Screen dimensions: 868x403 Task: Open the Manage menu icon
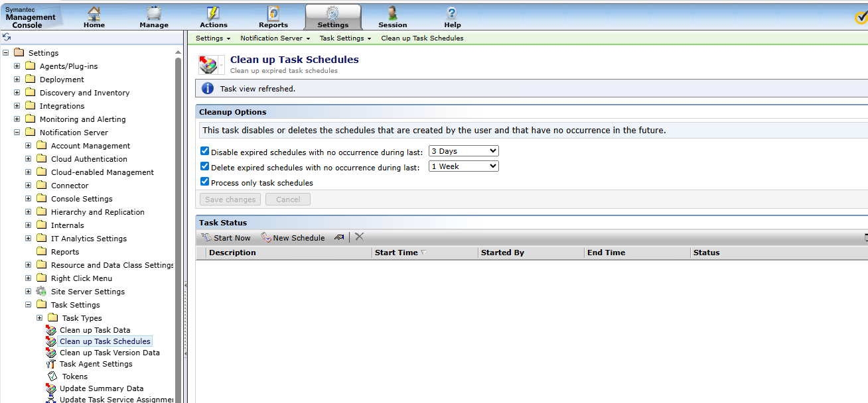(x=153, y=13)
